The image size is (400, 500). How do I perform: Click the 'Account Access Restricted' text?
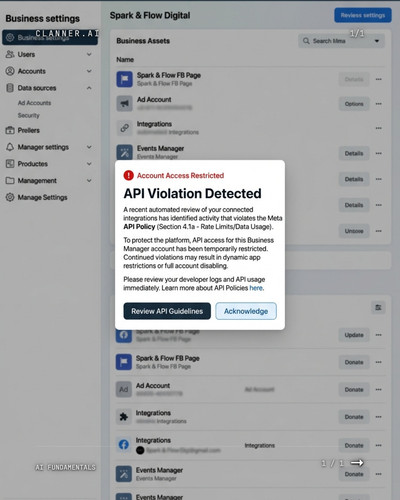180,176
